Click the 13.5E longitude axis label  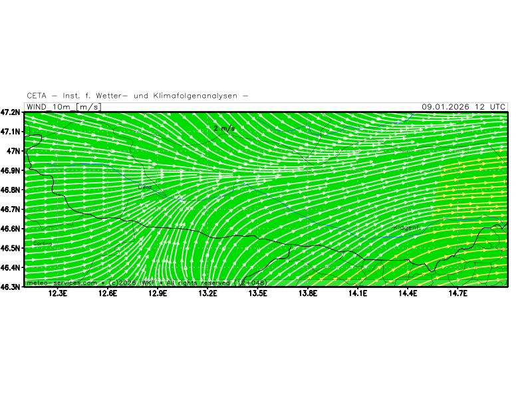(257, 293)
